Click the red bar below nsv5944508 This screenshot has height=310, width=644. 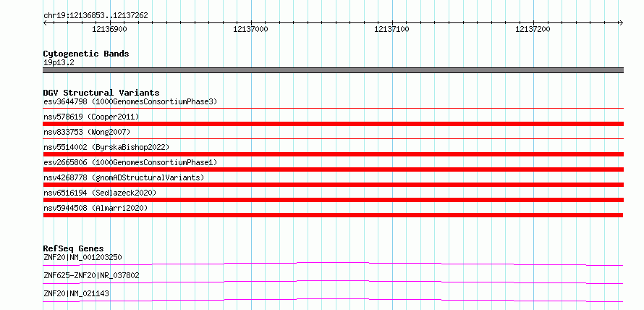click(333, 215)
